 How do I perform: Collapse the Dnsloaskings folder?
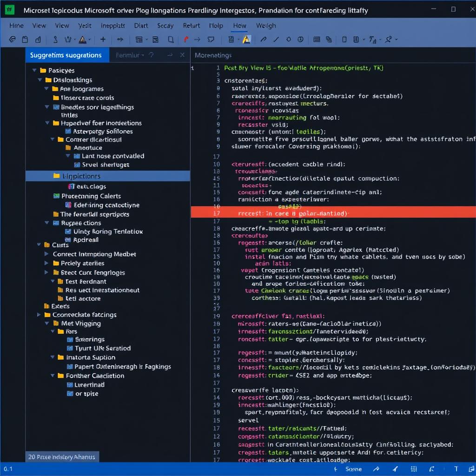pyautogui.click(x=40, y=80)
